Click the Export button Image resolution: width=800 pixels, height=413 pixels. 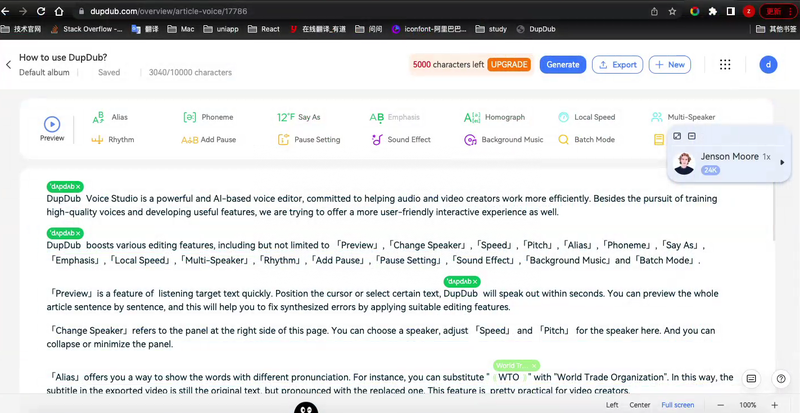[617, 64]
